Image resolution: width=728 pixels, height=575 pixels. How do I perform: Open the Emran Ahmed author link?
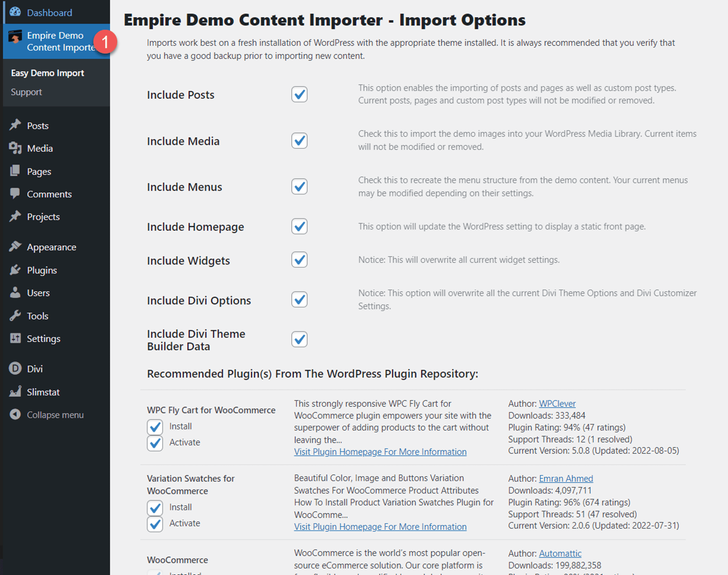pos(566,478)
